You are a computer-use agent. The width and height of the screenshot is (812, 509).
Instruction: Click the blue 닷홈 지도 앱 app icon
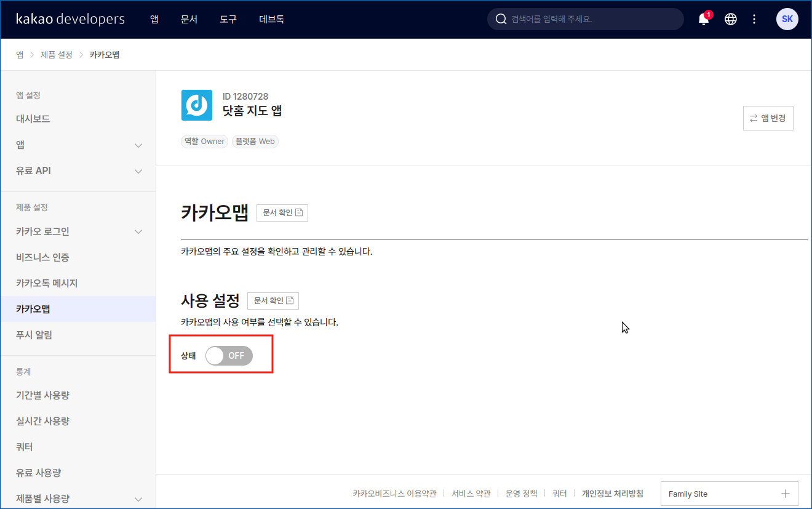tap(197, 105)
